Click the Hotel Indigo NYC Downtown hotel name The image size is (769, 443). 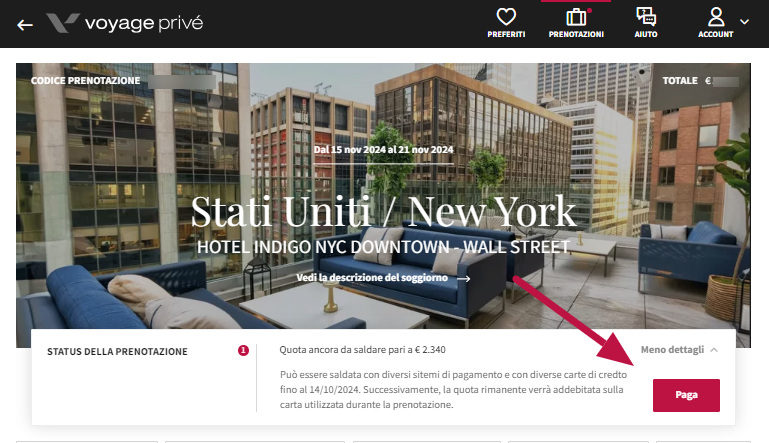tap(384, 247)
